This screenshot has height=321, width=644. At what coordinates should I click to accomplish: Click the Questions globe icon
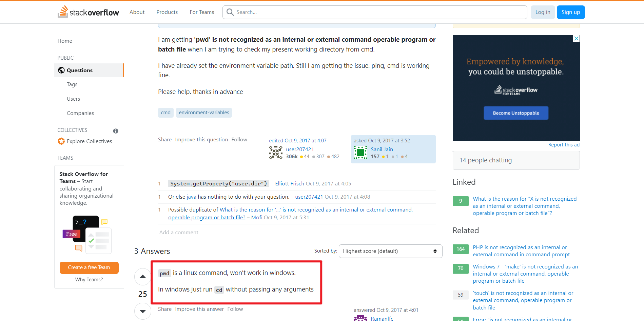click(x=61, y=70)
